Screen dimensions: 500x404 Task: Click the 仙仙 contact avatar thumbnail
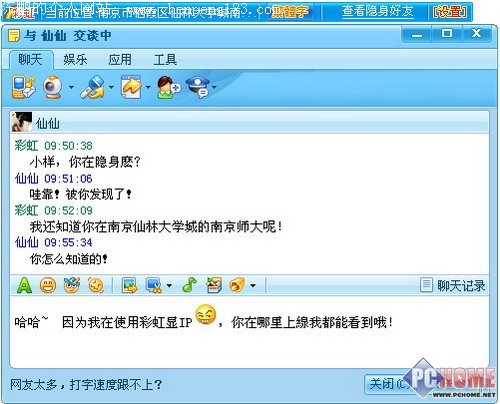(x=22, y=122)
